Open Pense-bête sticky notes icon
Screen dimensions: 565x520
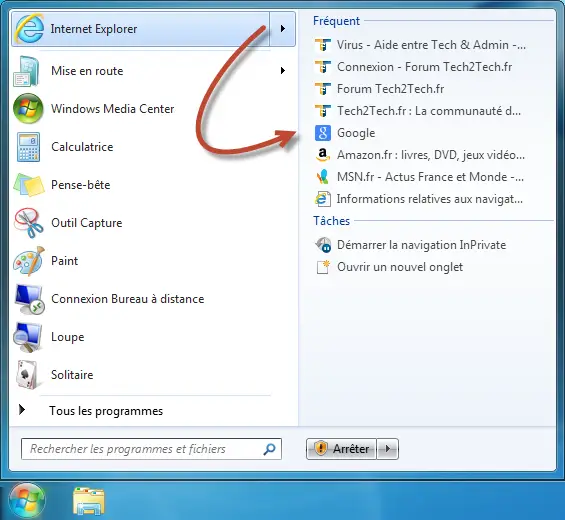point(28,185)
